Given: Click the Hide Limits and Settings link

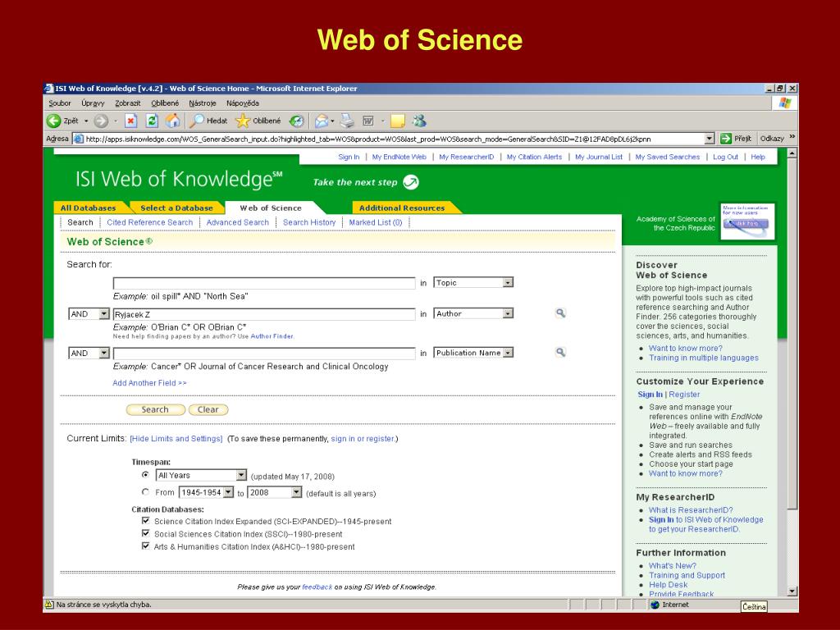Looking at the screenshot, I should [x=176, y=439].
